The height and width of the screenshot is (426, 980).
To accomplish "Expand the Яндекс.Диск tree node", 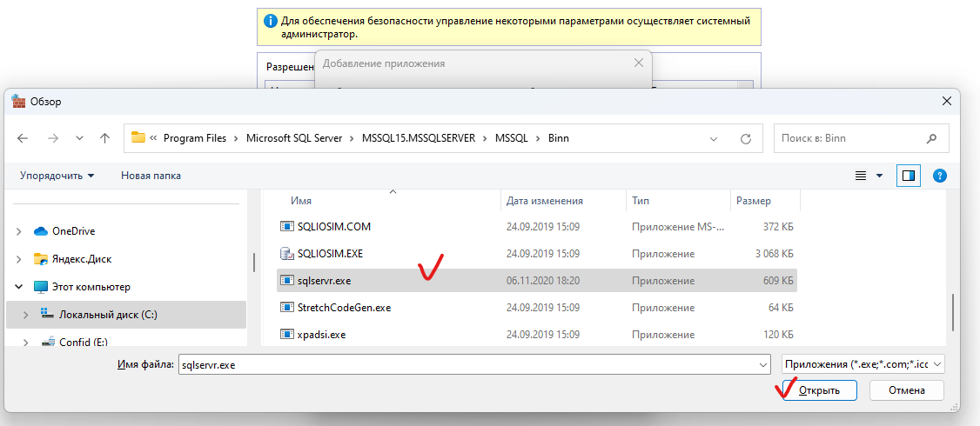I will point(20,258).
